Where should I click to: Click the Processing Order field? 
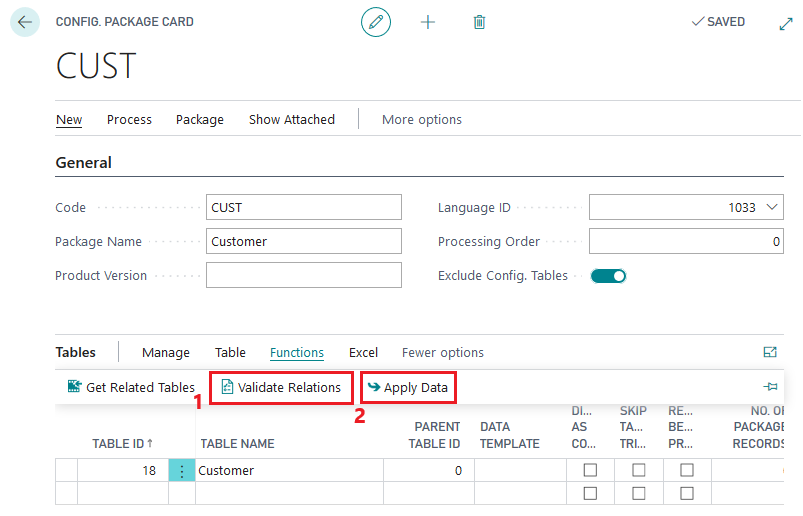(686, 241)
